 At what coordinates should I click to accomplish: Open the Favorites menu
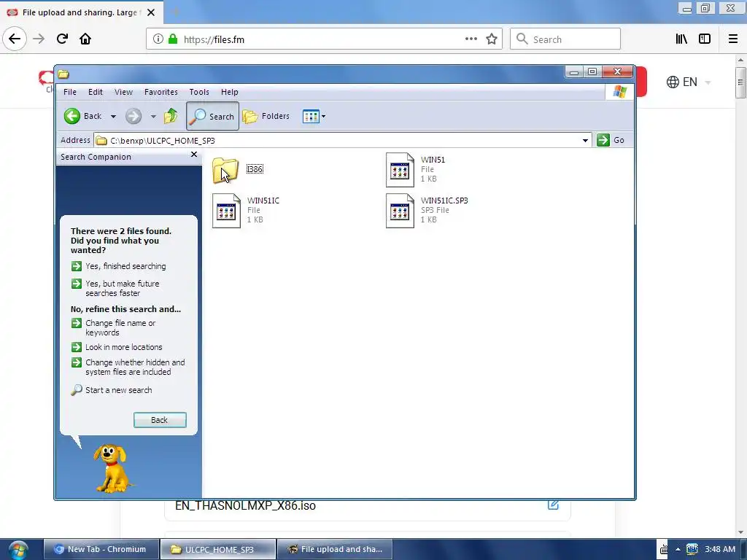point(161,92)
